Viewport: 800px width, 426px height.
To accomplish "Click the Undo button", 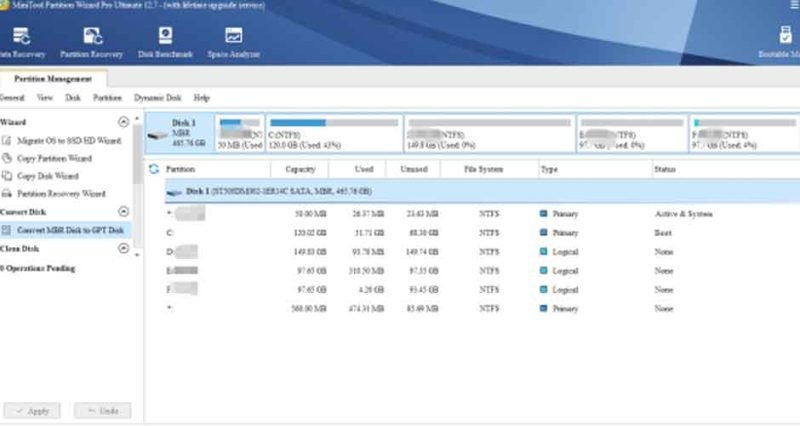I will coord(102,411).
